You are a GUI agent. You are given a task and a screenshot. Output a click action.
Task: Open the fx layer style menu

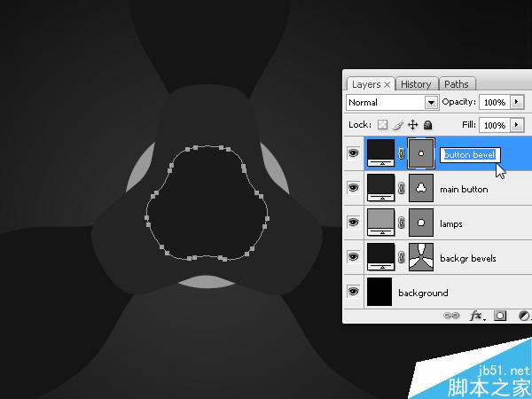tap(477, 316)
